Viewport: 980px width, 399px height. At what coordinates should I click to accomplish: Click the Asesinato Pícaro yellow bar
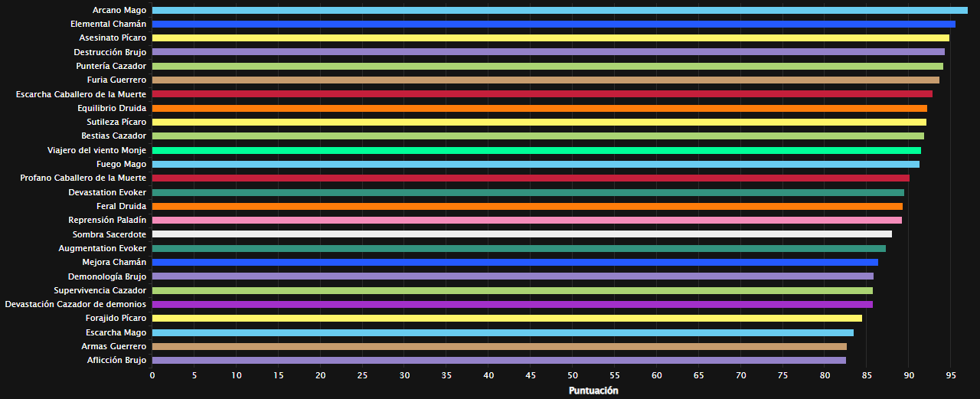coord(550,38)
